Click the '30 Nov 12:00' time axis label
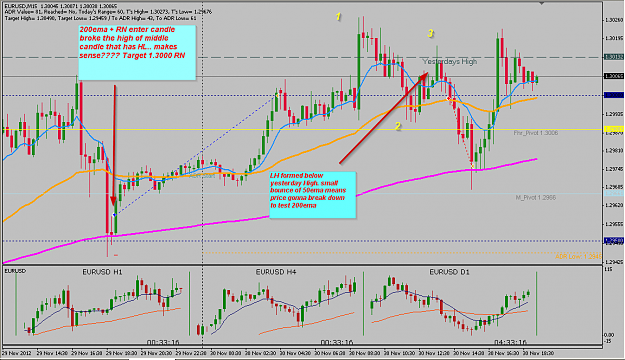625x360 pixels. click(433, 353)
